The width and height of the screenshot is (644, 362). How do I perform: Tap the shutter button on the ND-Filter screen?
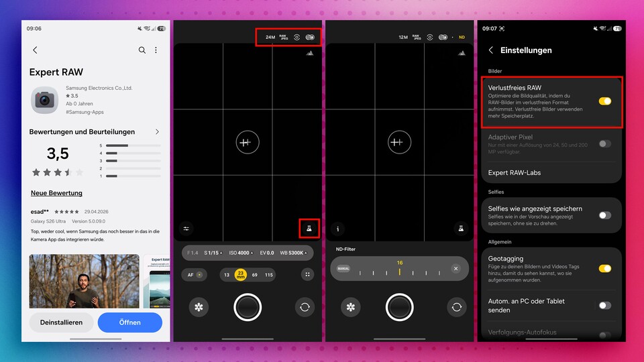pyautogui.click(x=400, y=307)
